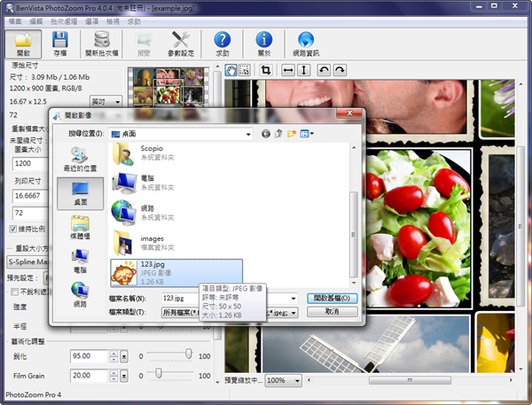The height and width of the screenshot is (405, 532).
Task: Select the 網路 system folder entry
Action: pyautogui.click(x=143, y=213)
